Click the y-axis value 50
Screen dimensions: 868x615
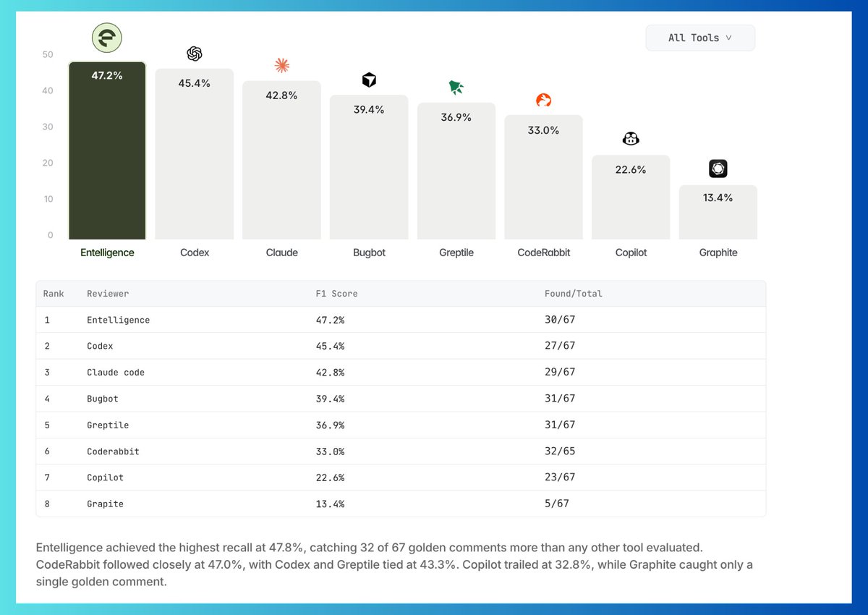[x=48, y=54]
